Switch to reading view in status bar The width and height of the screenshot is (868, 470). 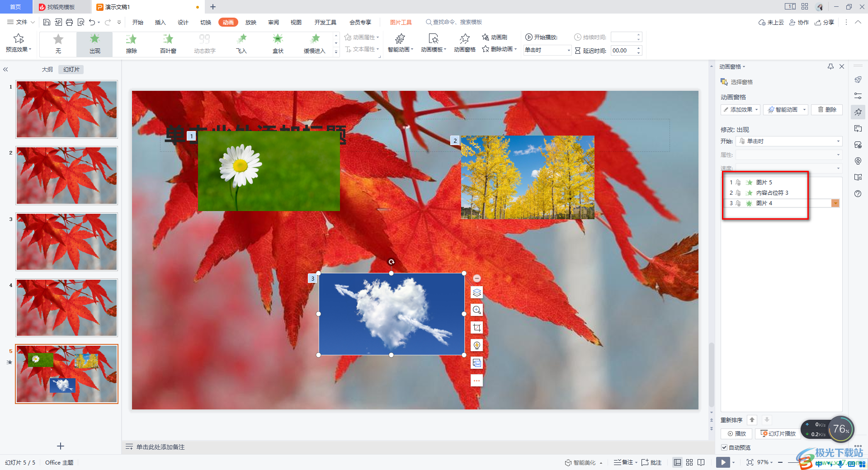coord(701,462)
